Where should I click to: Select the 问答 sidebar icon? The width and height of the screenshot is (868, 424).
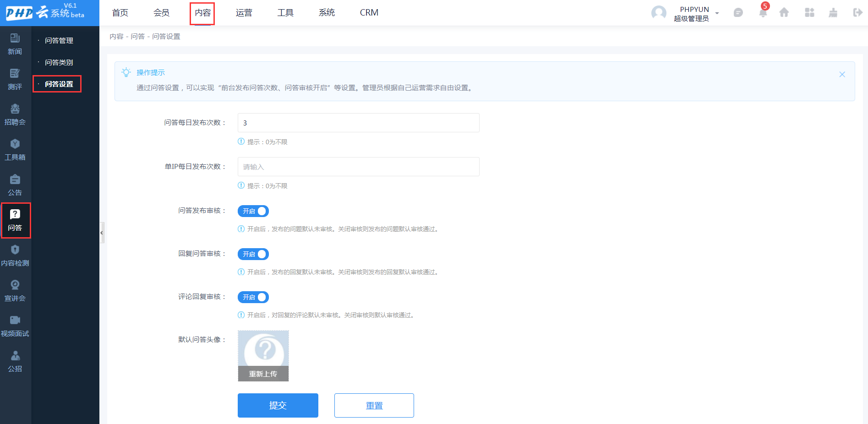(15, 220)
